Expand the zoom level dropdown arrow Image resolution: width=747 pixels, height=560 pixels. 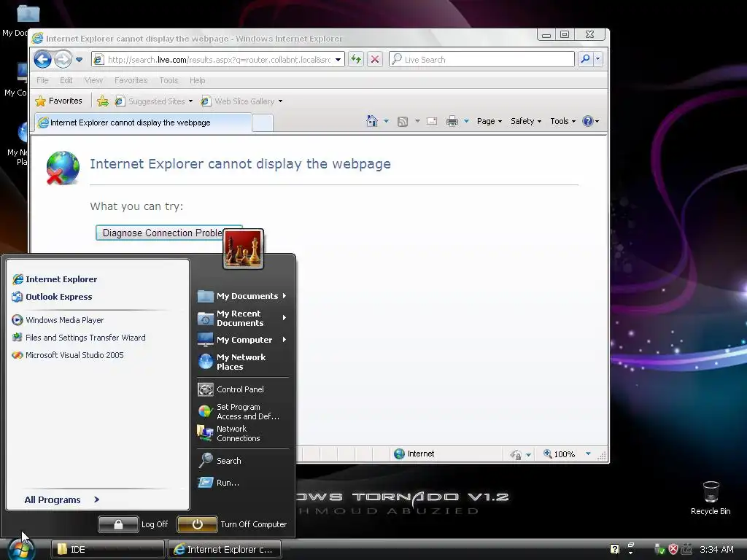tap(589, 454)
